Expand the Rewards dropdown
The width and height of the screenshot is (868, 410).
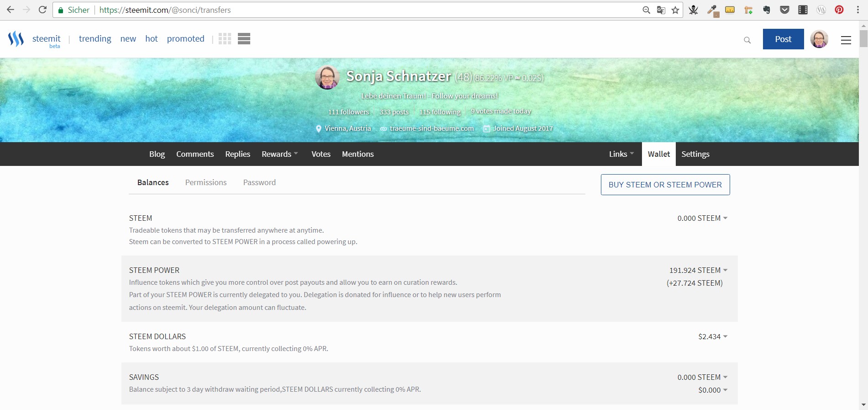click(280, 154)
